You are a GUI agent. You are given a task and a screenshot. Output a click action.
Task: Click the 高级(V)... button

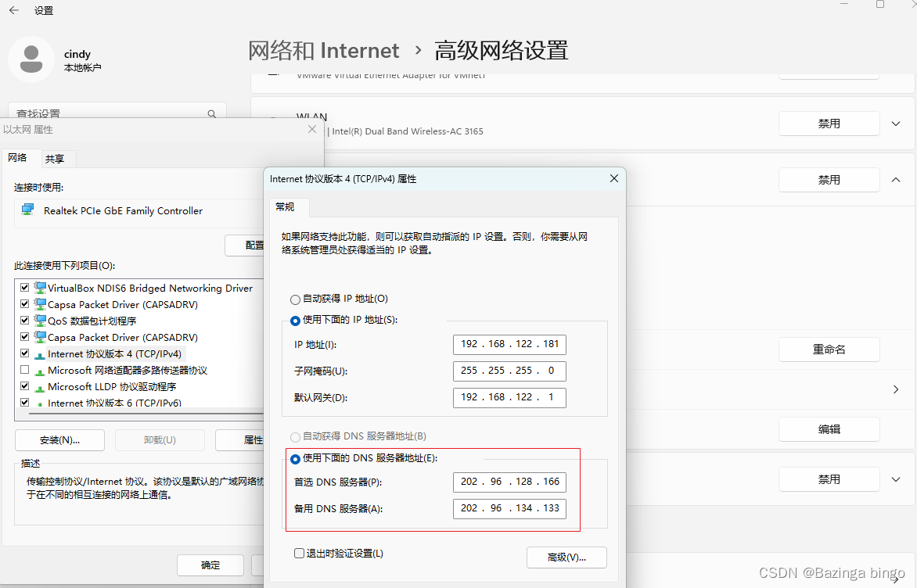(566, 558)
